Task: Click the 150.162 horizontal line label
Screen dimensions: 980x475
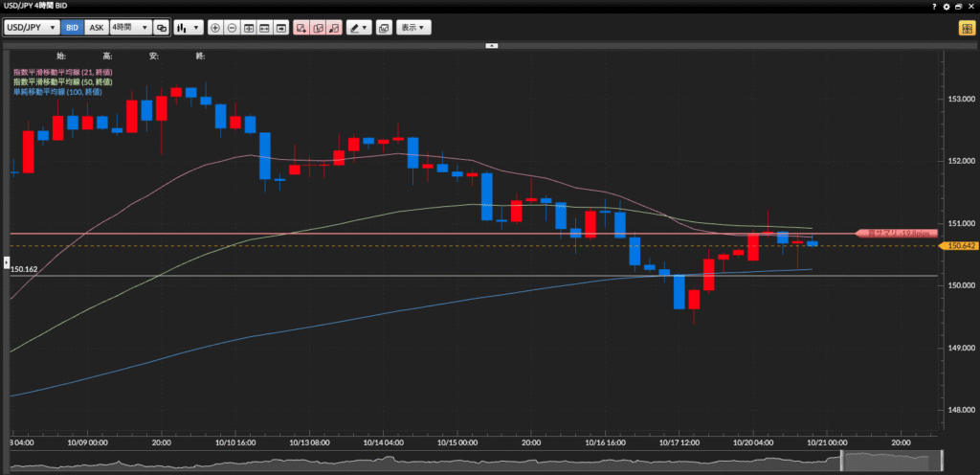Action: point(24,270)
